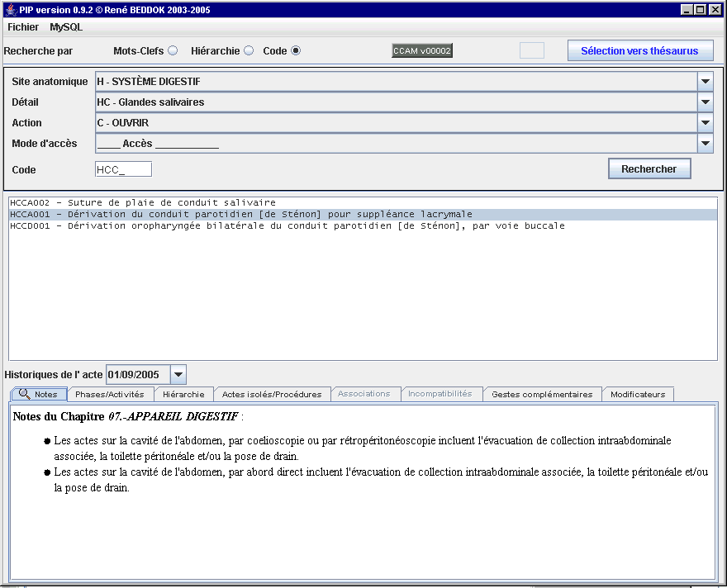Expand the Action dropdown arrow
The height and width of the screenshot is (588, 727).
click(706, 123)
